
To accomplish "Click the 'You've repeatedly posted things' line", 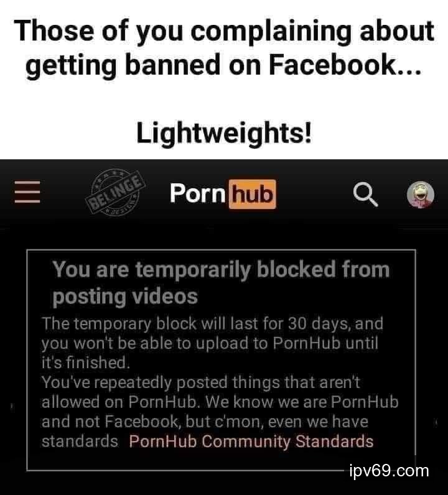I will coord(200,382).
